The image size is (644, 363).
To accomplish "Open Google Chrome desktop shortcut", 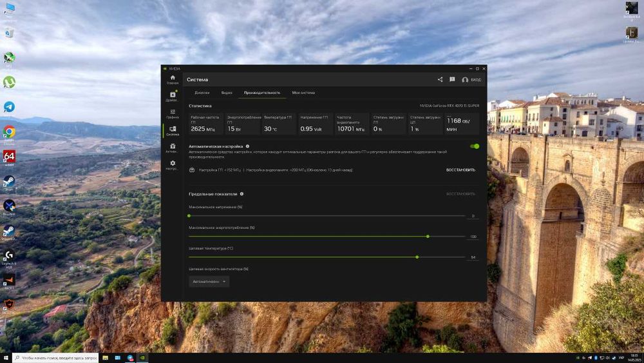I will [9, 132].
